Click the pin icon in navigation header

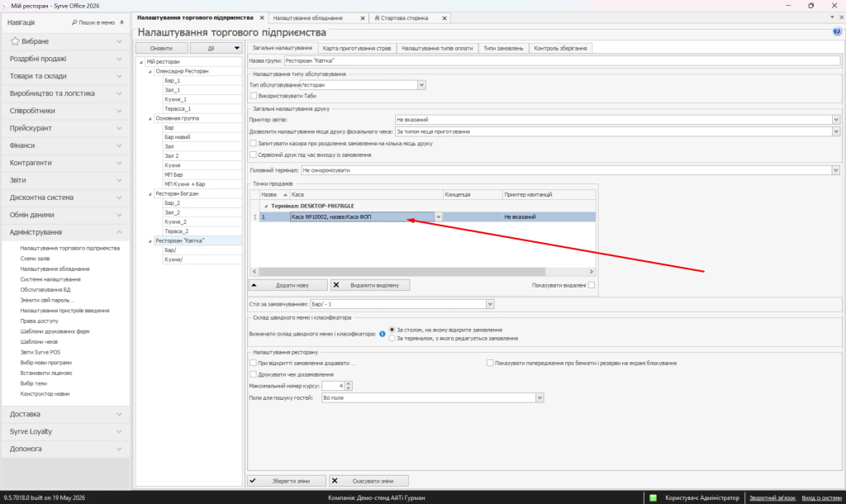tap(122, 22)
